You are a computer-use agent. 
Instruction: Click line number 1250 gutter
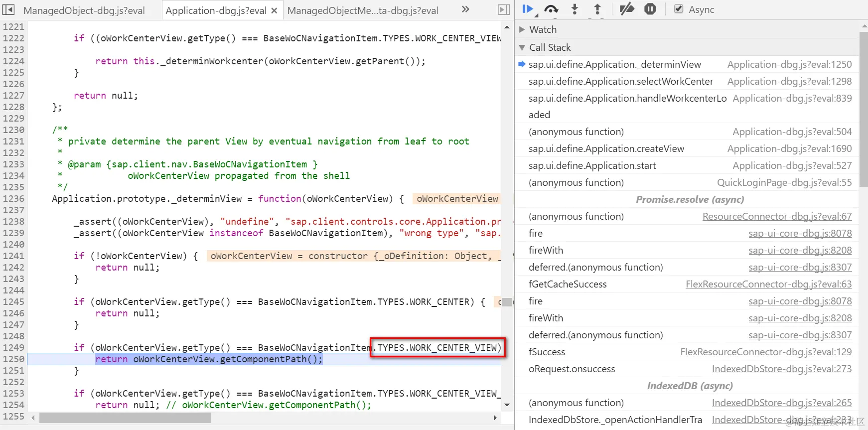tap(13, 359)
